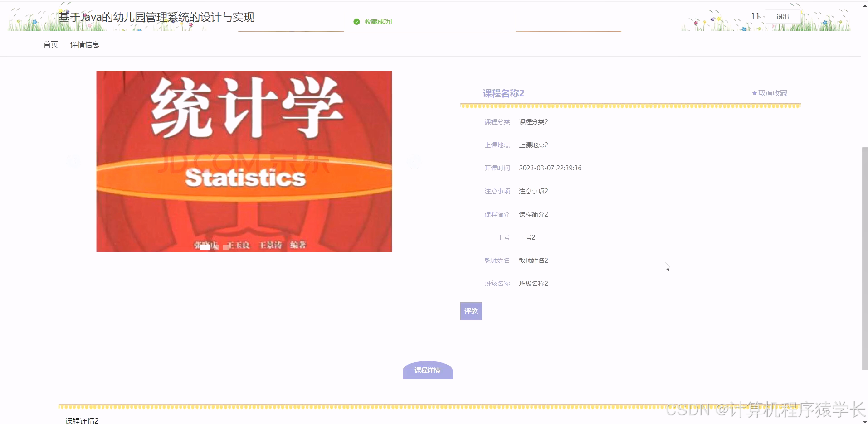Click the left search input field in the header
The height and width of the screenshot is (424, 868).
pyautogui.click(x=290, y=27)
